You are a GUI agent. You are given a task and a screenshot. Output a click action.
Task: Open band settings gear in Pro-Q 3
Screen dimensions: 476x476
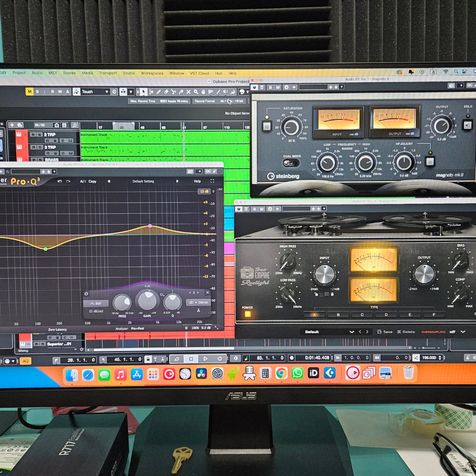pos(162,294)
